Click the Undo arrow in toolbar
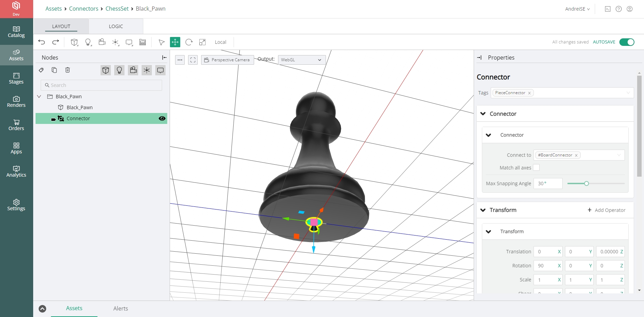 point(42,42)
